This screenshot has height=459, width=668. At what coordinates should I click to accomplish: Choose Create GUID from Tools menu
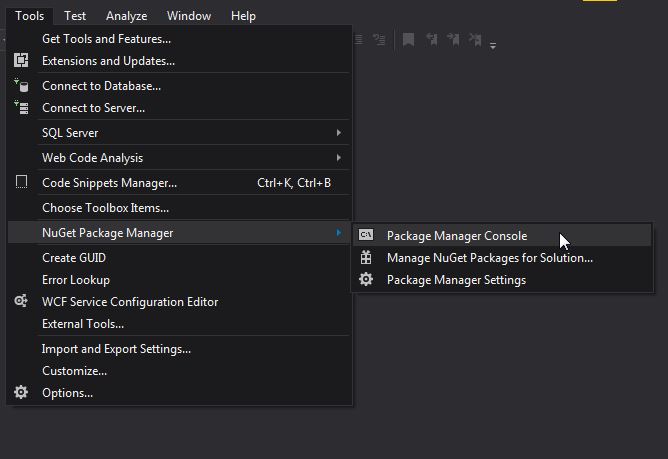tap(74, 258)
